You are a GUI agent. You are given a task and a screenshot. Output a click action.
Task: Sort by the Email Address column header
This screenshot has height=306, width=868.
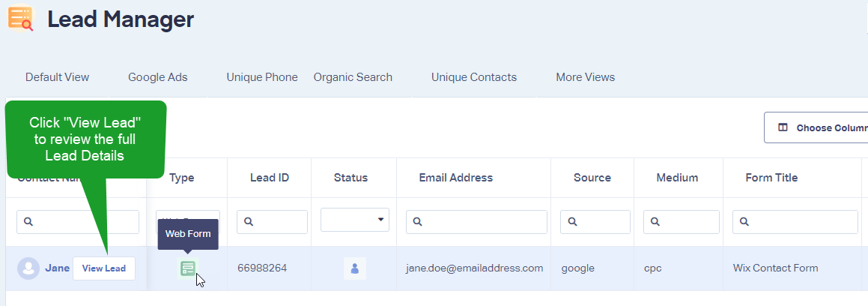pos(455,178)
